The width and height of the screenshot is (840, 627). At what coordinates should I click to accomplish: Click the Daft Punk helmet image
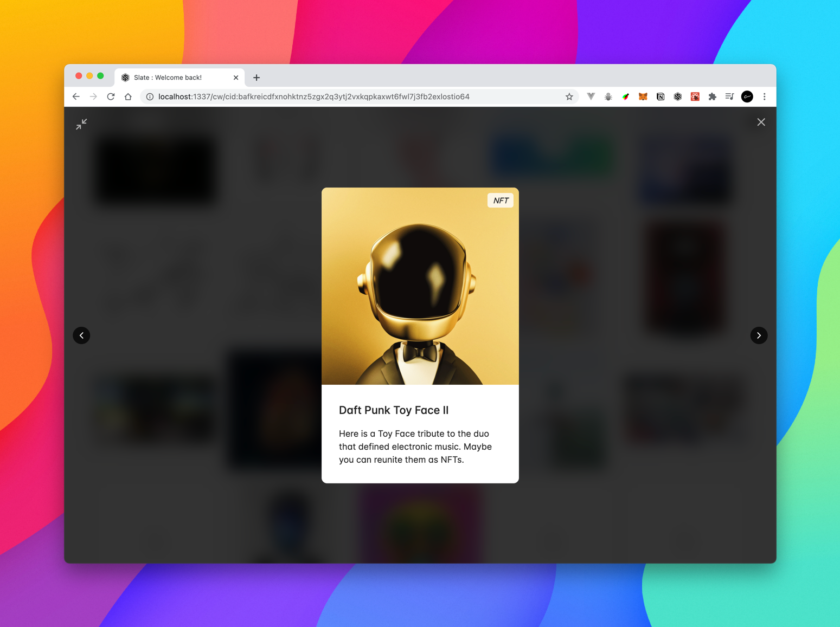(420, 286)
